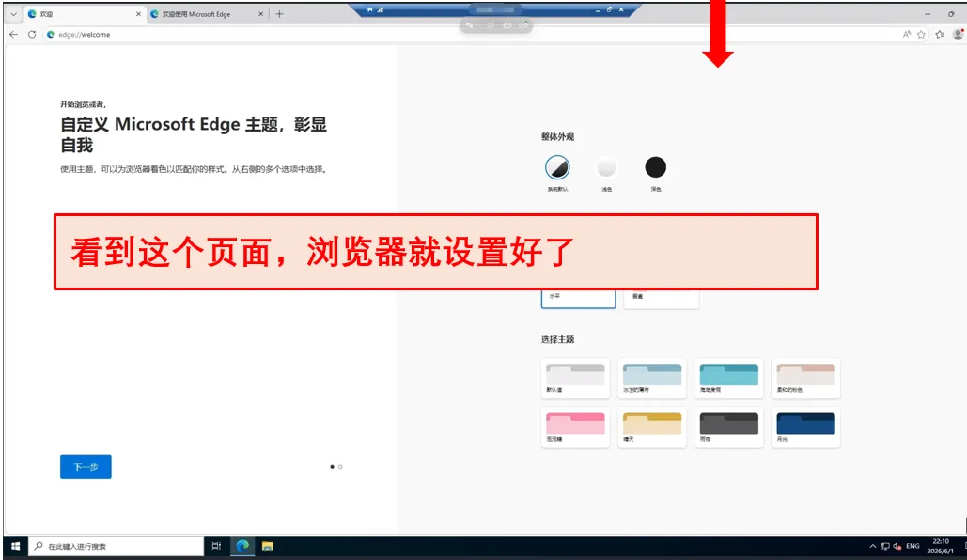The image size is (967, 560).
Task: Select the system default appearance option
Action: [557, 167]
